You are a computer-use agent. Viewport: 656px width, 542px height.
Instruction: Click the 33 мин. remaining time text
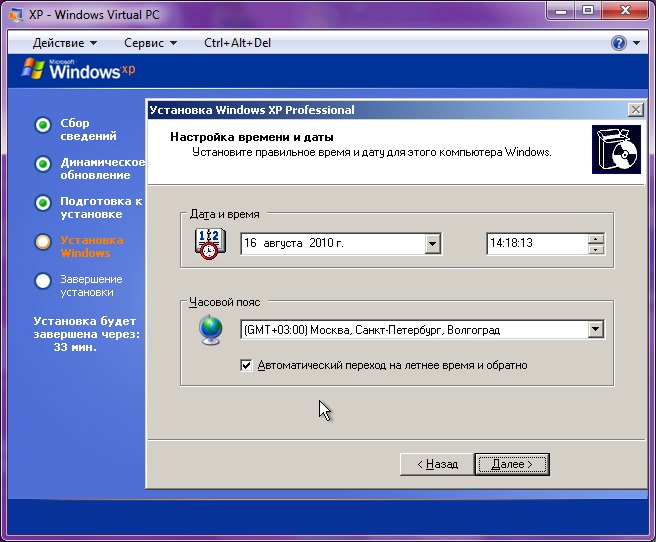(x=75, y=347)
